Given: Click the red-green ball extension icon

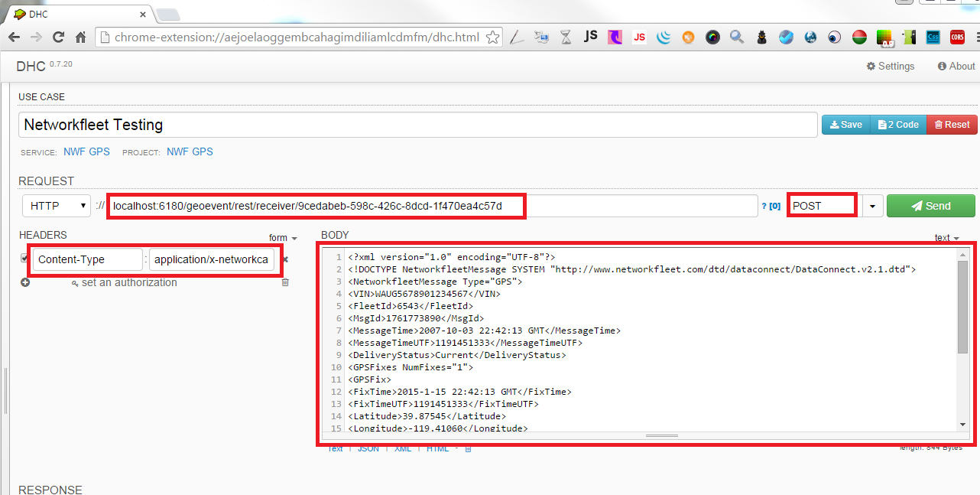Looking at the screenshot, I should (859, 37).
